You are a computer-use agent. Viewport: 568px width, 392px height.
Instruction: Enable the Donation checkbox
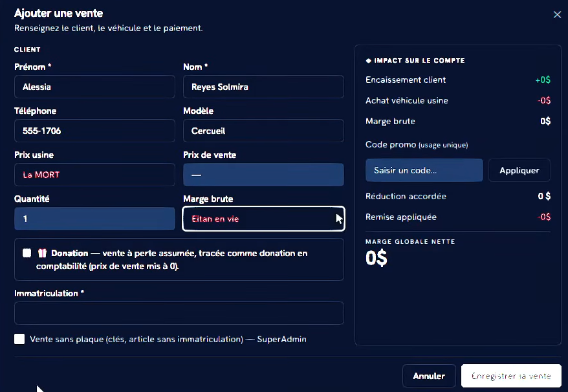click(x=27, y=253)
